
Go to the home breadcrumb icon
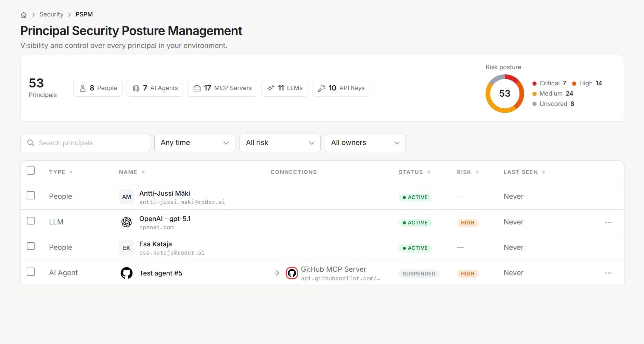coord(24,15)
